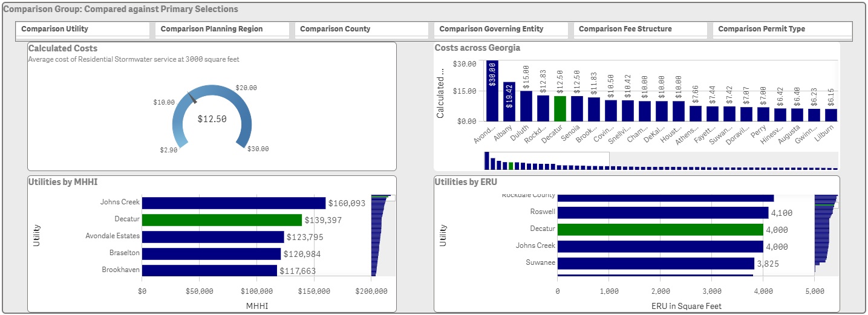
Task: Select the Avondale Estates MHHI bar
Action: 212,236
